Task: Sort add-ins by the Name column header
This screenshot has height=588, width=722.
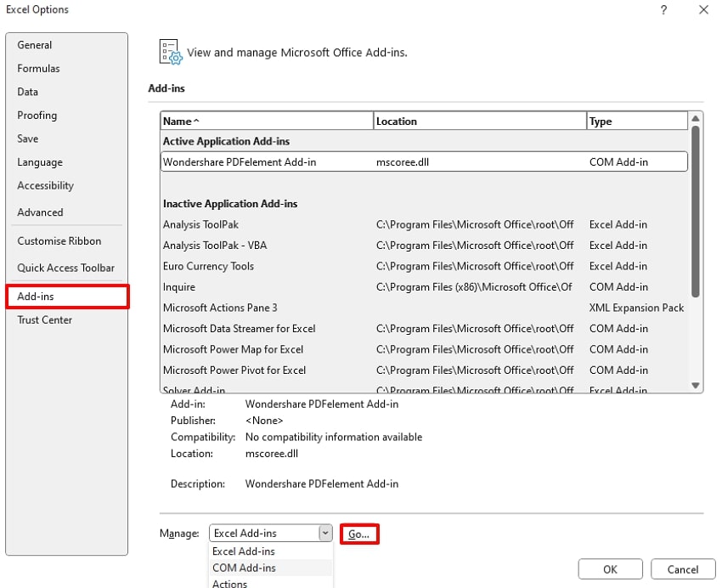Action: (267, 122)
